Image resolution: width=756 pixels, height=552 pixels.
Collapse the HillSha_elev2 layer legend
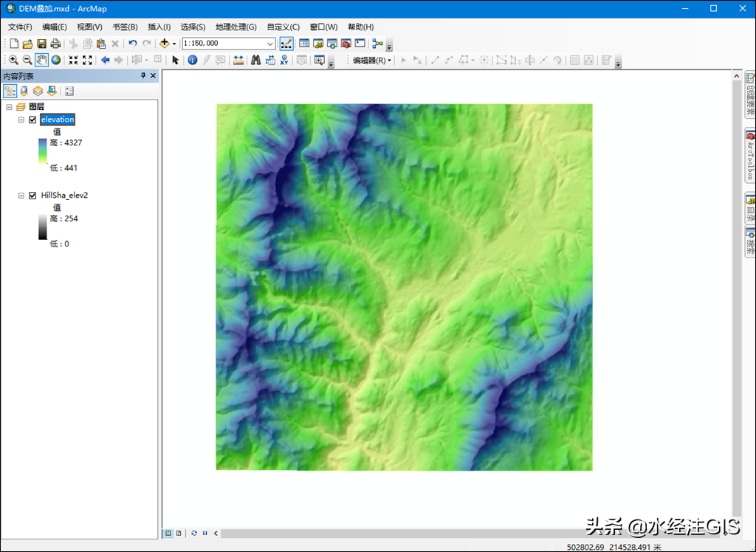[21, 196]
